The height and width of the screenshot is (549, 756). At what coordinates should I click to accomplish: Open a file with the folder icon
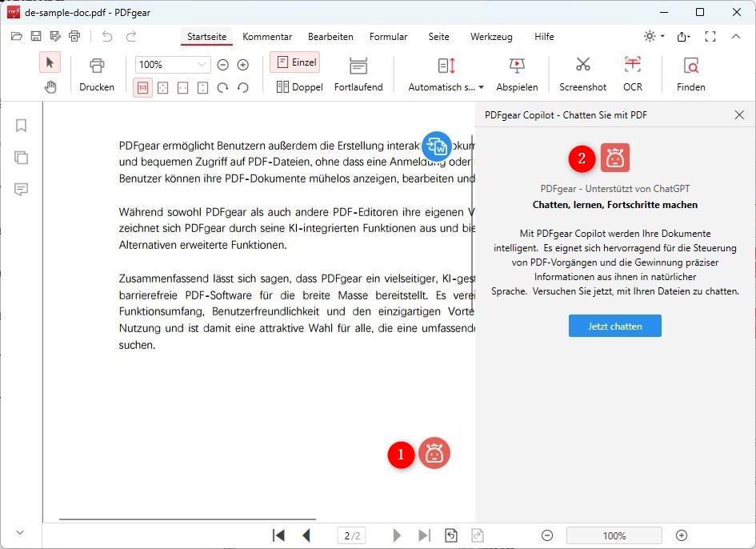click(16, 36)
